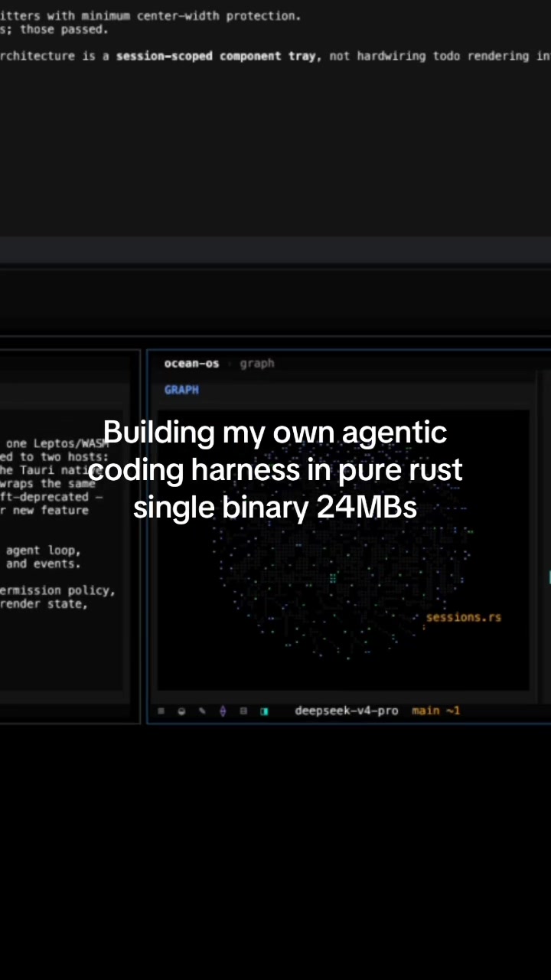Select the "ocean-os" breadcrumb
Image resolution: width=551 pixels, height=980 pixels.
tap(191, 364)
